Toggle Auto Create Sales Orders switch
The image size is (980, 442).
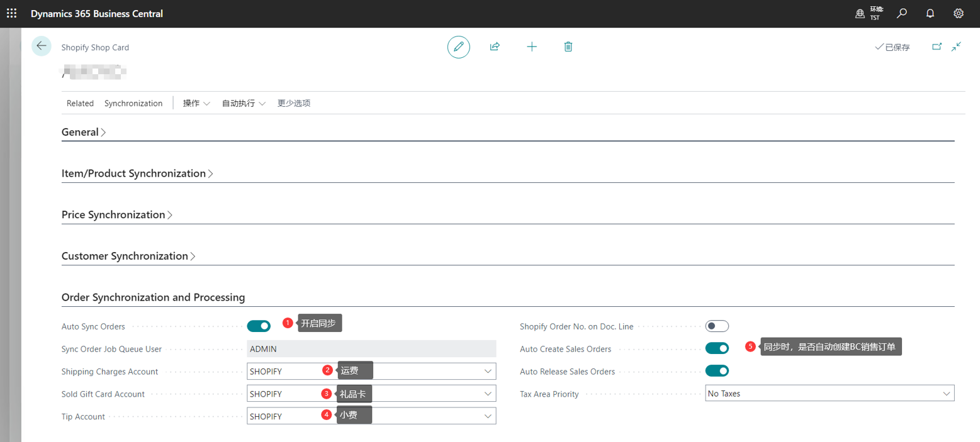pyautogui.click(x=717, y=348)
